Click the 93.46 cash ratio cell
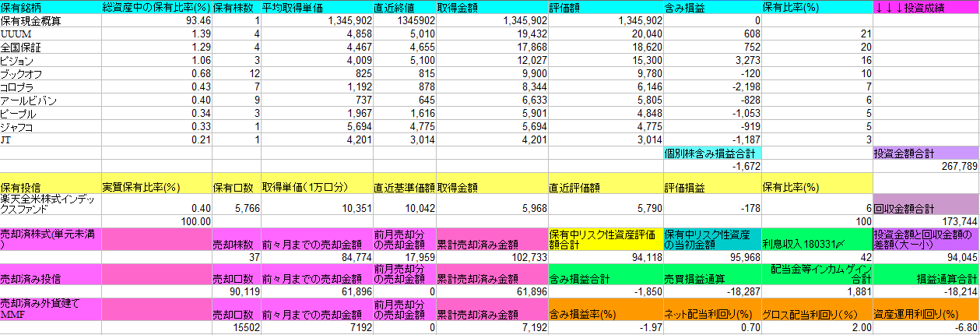The image size is (980, 335). pos(156,21)
